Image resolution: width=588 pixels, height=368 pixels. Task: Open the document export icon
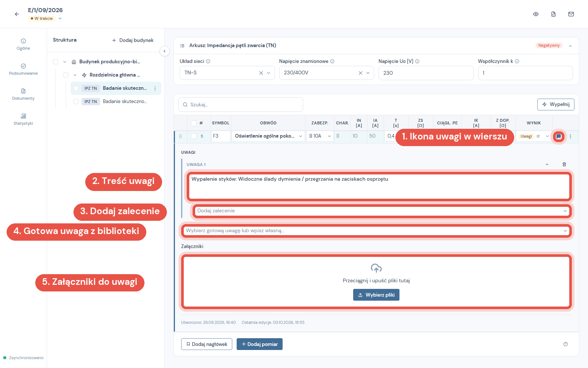(553, 14)
